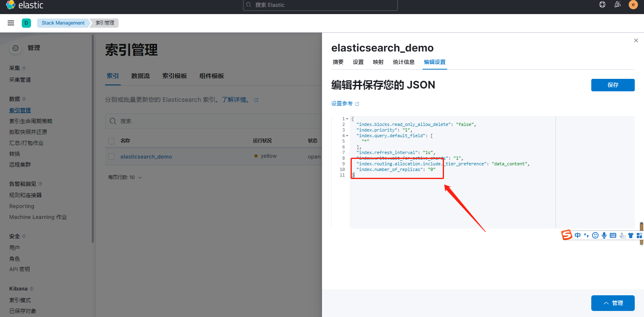Open the user avatar menu 'e'
Image resolution: width=644 pixels, height=317 pixels.
pyautogui.click(x=633, y=5)
